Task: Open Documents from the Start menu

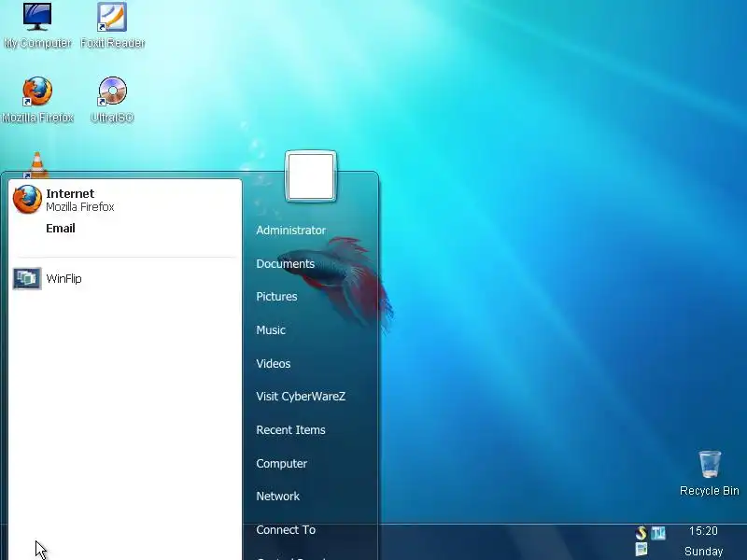Action: click(x=286, y=263)
